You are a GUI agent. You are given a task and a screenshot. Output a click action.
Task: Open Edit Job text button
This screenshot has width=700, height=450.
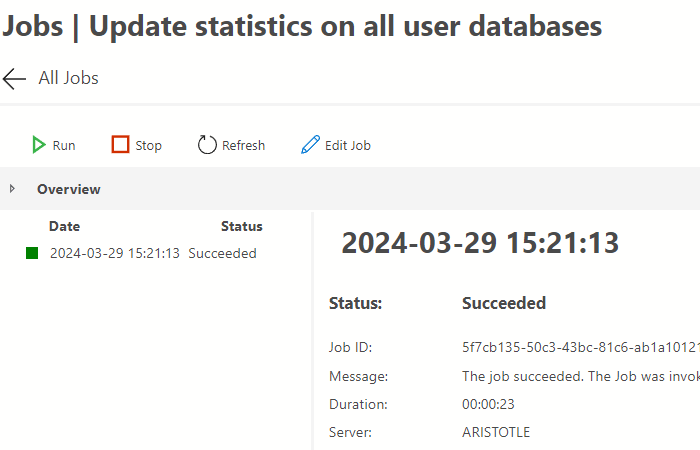(x=348, y=145)
